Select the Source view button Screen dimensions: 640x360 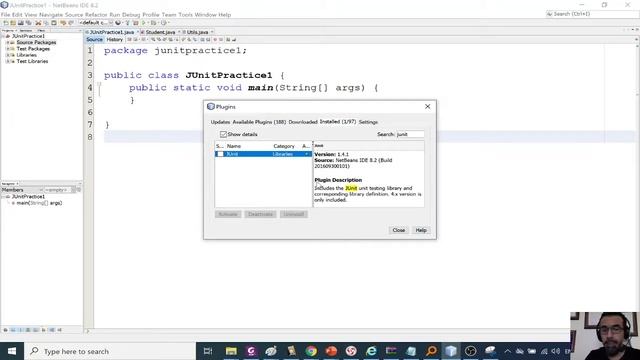coord(94,40)
